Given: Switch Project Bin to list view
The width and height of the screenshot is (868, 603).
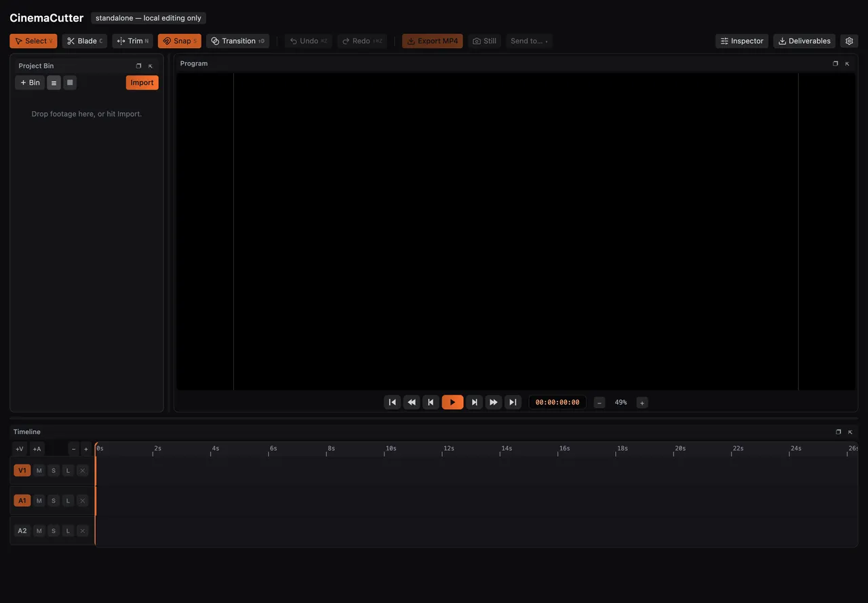Looking at the screenshot, I should tap(54, 83).
